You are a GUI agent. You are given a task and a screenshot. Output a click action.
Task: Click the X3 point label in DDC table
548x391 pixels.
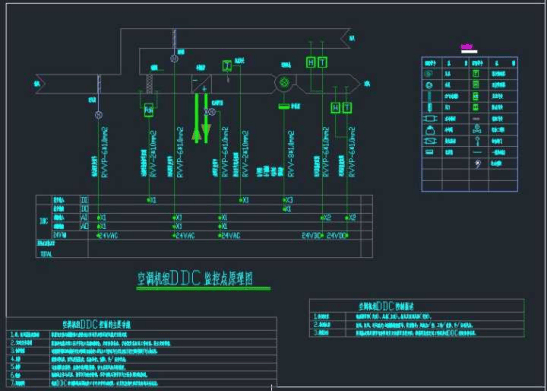tap(288, 200)
